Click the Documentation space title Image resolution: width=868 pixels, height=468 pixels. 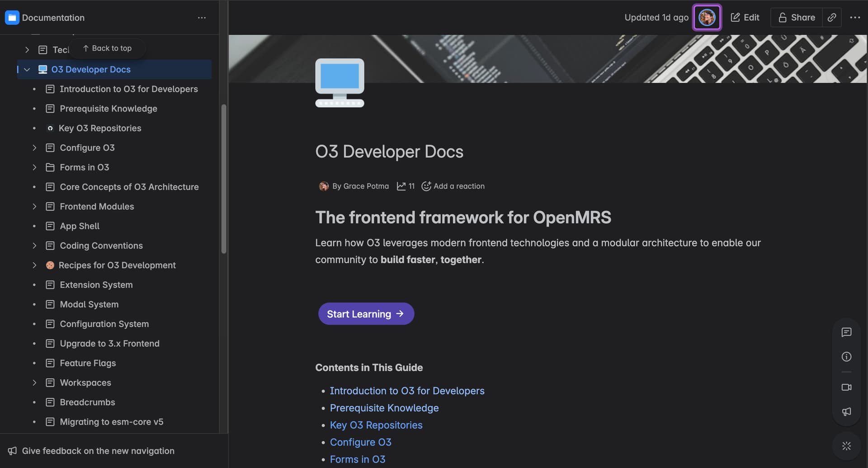53,18
